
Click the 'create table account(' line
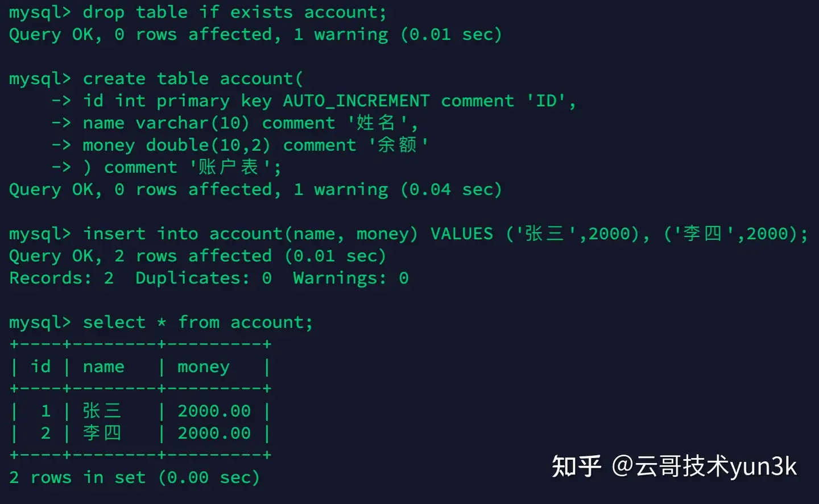193,78
